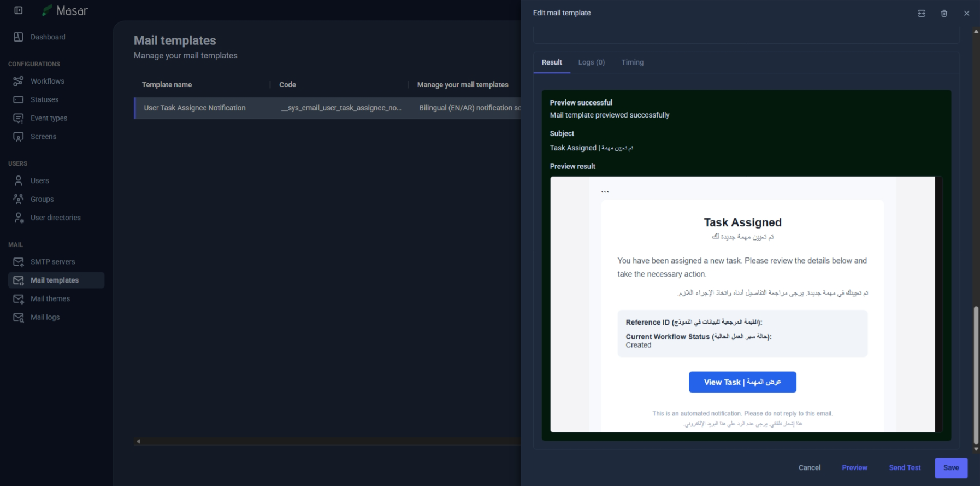Toggle the sidebar collapse icon
Image resolution: width=980 pixels, height=486 pixels.
(x=18, y=10)
